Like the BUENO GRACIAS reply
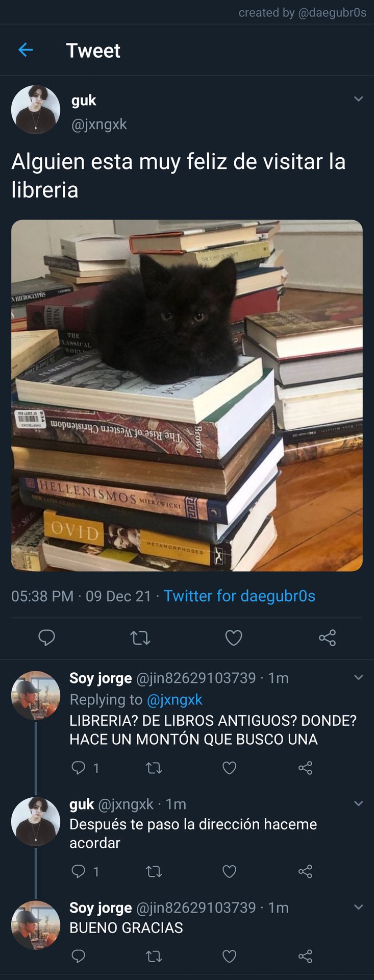This screenshot has height=980, width=374. tap(230, 956)
